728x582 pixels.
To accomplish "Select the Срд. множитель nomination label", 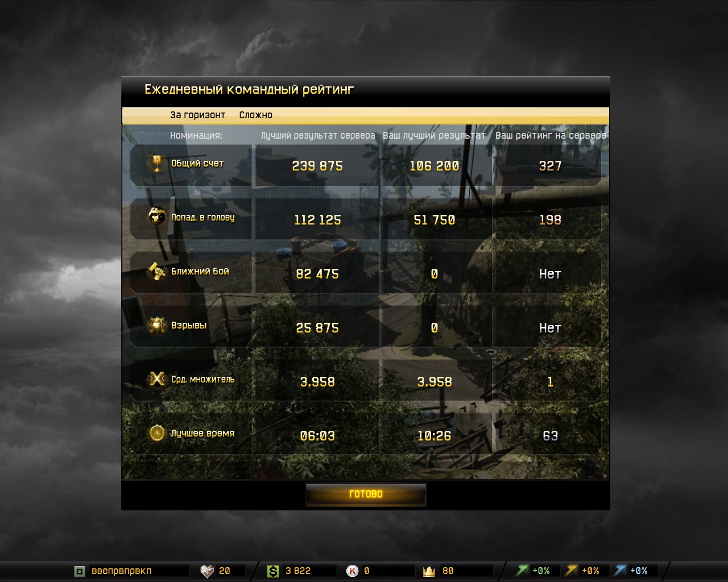I will (x=202, y=379).
